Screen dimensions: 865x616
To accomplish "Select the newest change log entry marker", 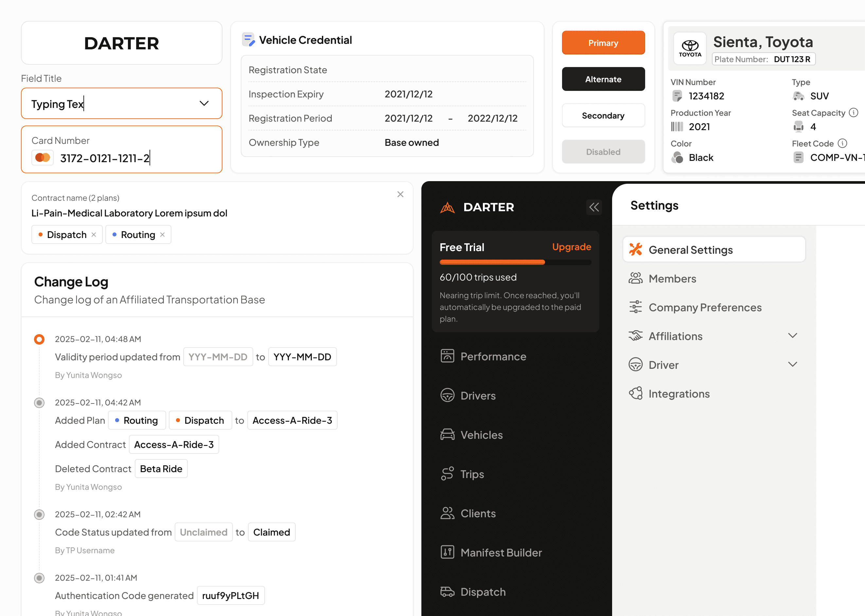I will point(39,339).
